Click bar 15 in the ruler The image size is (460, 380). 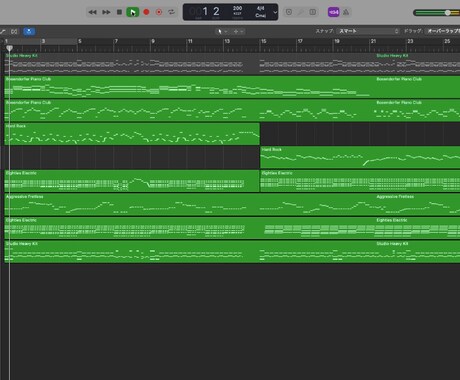[263, 41]
